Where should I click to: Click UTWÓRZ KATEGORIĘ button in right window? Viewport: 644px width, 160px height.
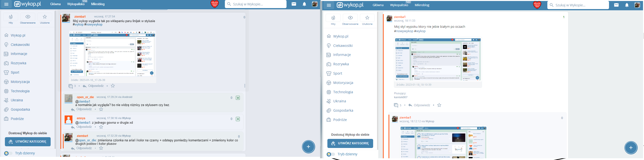(350, 144)
